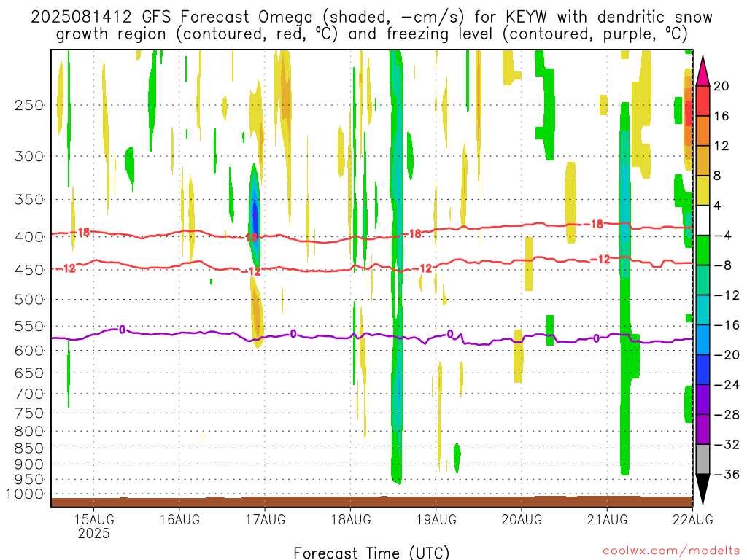Click the magenta upper-extreme arrow on color bar
Screen dimensions: 747x560
(x=703, y=71)
